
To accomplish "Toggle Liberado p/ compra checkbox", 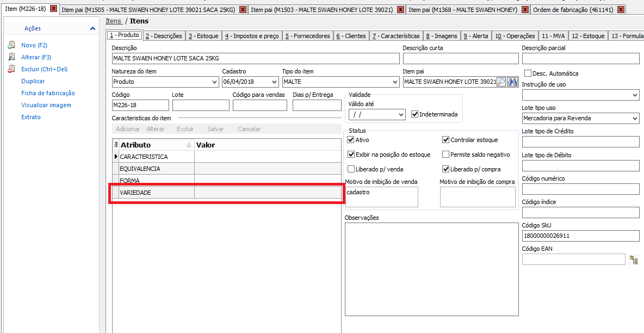I will (x=445, y=169).
